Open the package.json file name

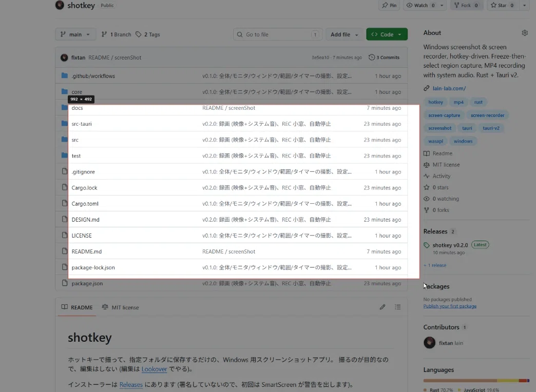coord(87,283)
